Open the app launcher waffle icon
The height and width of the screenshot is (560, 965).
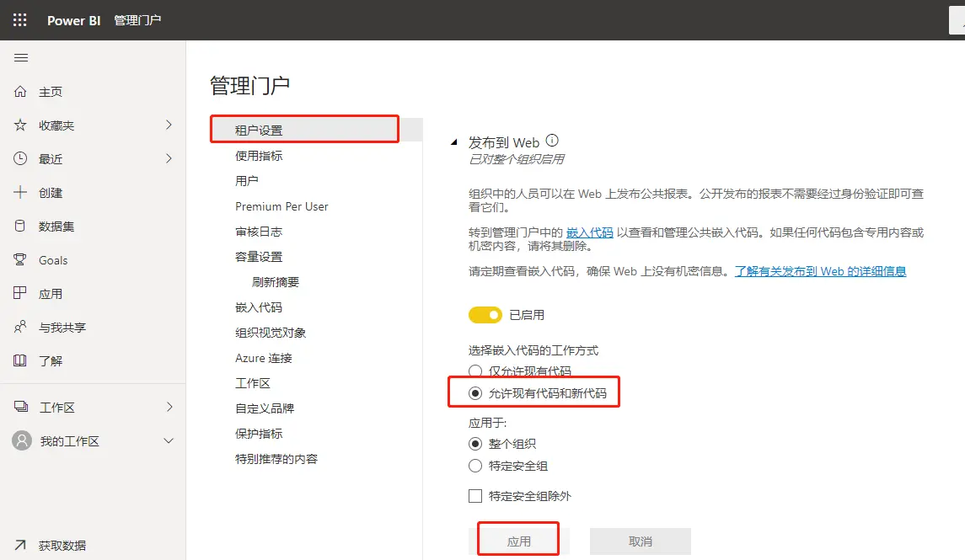[20, 20]
